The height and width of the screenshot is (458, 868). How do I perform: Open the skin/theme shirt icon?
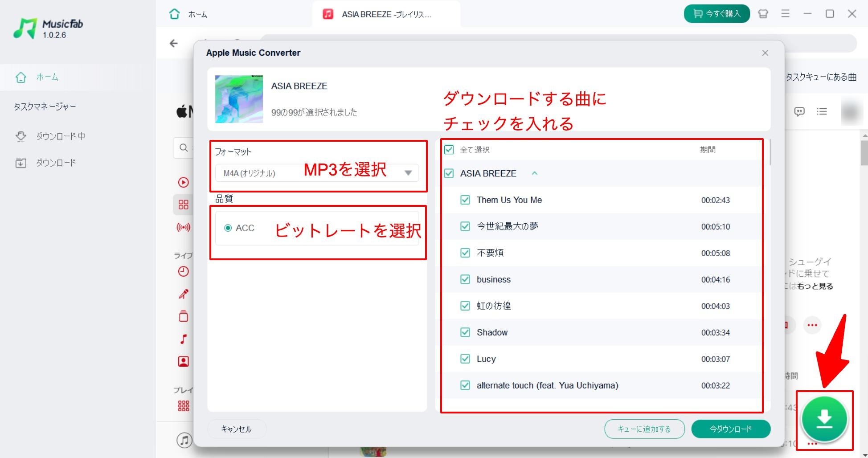[x=763, y=14]
